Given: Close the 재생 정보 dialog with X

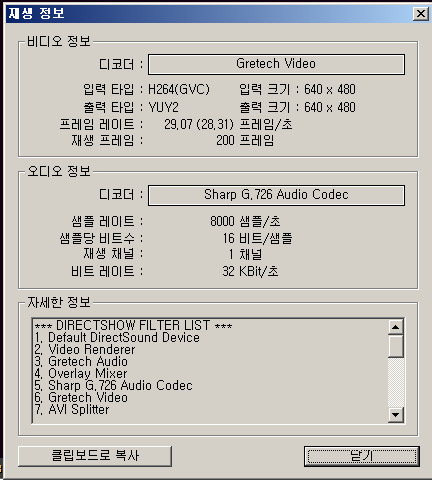Looking at the screenshot, I should coord(421,14).
